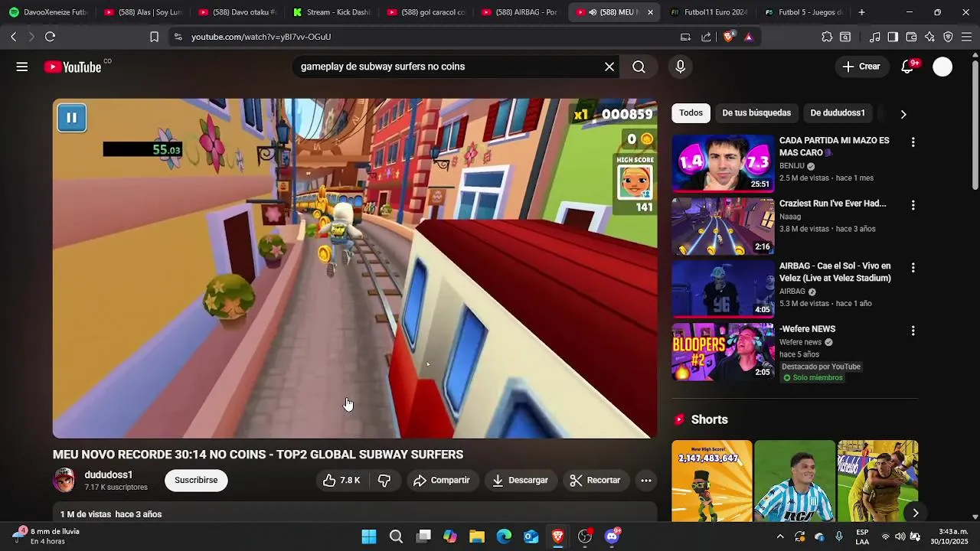980x551 pixels.
Task: Start voice search with microphone
Action: click(x=680, y=67)
